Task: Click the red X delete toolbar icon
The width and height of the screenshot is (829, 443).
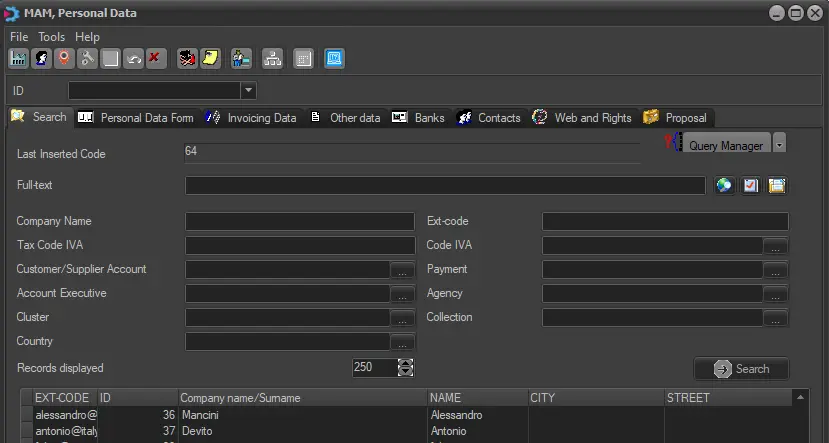Action: [155, 59]
